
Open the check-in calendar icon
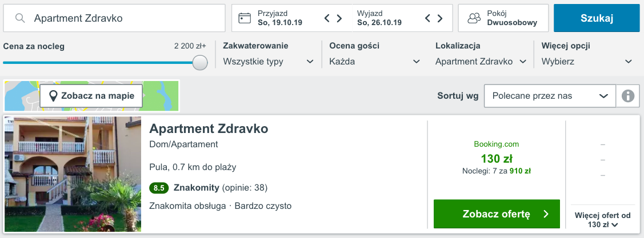click(245, 18)
